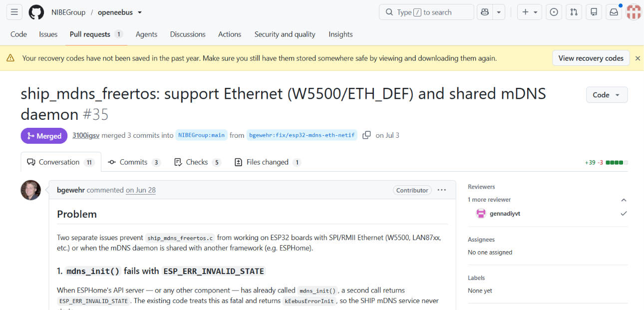Open the repositories header icon

coord(594,12)
